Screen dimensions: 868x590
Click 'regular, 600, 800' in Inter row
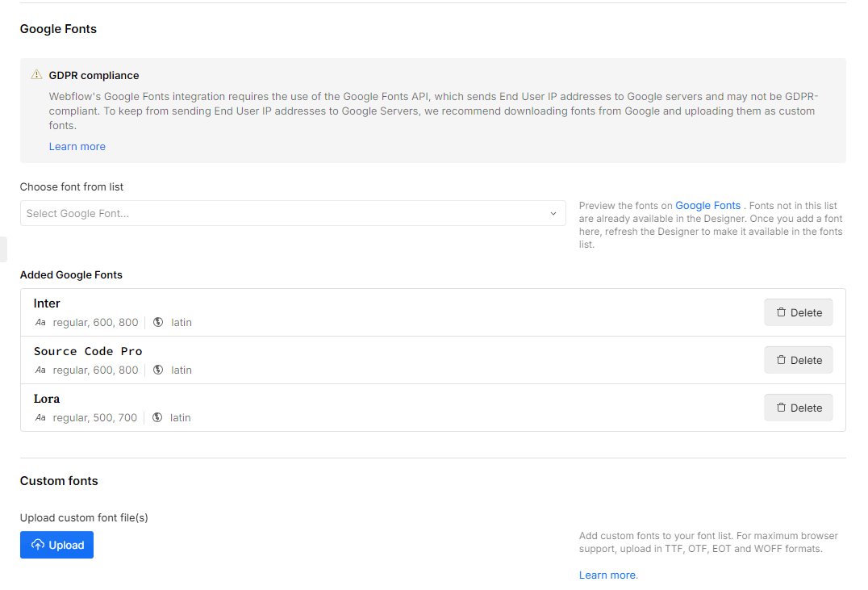pyautogui.click(x=96, y=322)
